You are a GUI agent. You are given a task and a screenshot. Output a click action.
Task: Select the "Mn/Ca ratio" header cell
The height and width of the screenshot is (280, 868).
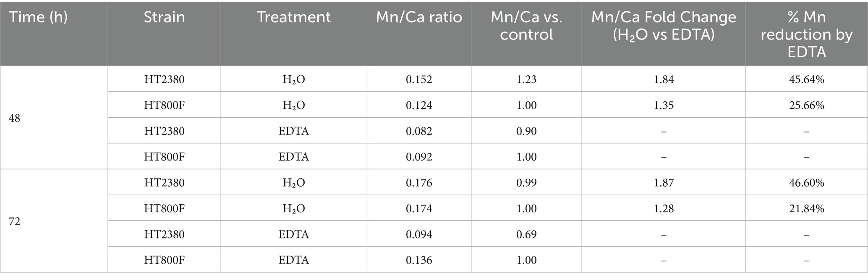pos(419,17)
